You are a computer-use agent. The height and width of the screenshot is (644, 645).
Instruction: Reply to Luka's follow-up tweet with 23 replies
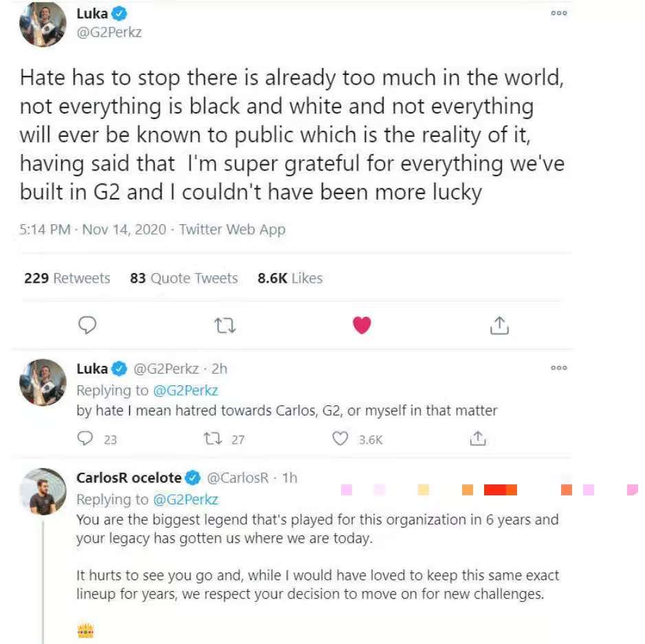tap(85, 438)
